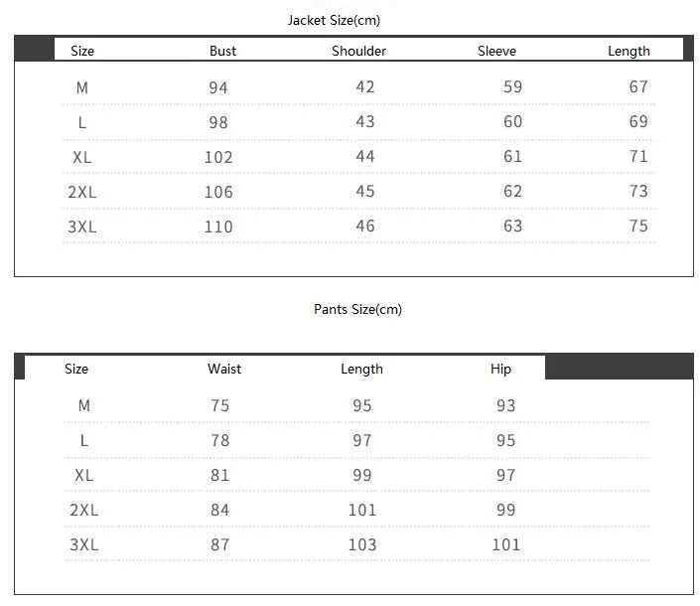The height and width of the screenshot is (606, 700).
Task: Select hip value 101 for 3XL
Action: point(505,544)
